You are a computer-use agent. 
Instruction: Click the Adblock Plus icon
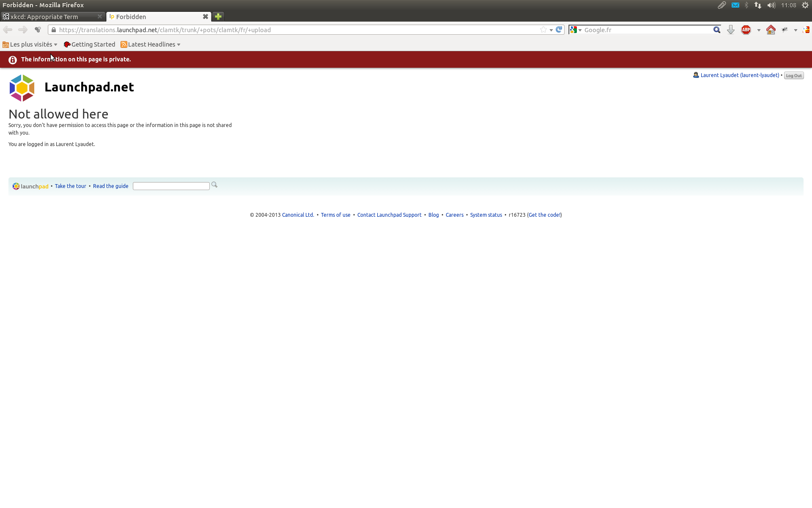[x=746, y=30]
